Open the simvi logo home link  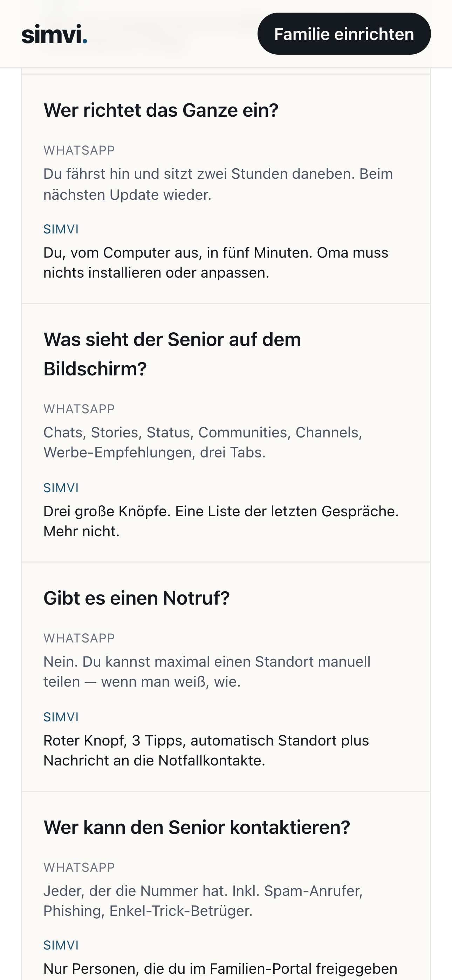[54, 34]
